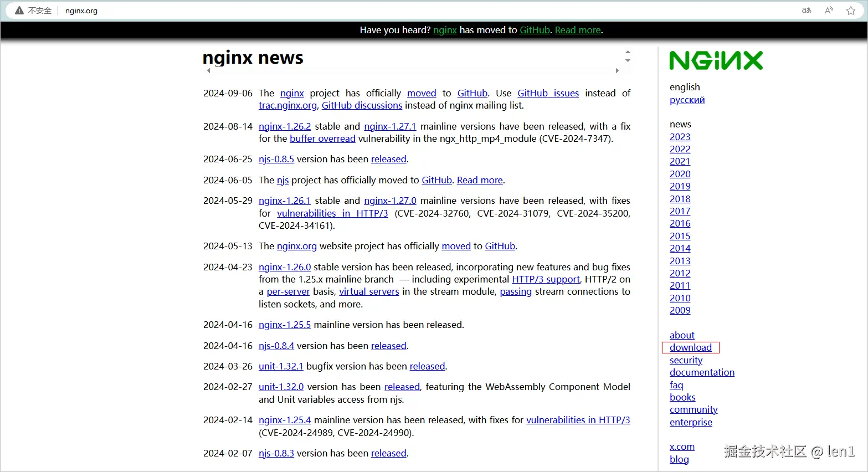Open the nginx link in the top banner
This screenshot has height=472, width=868.
pos(445,30)
